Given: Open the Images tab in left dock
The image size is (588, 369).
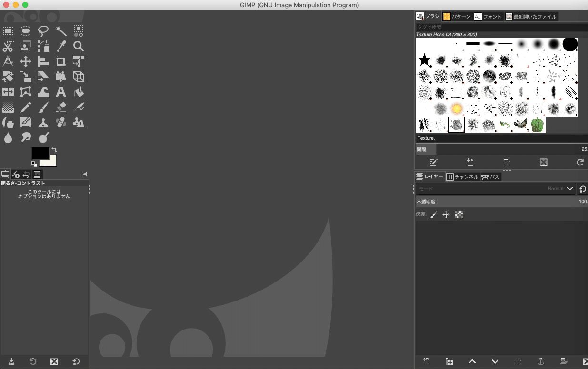Looking at the screenshot, I should click(x=37, y=174).
